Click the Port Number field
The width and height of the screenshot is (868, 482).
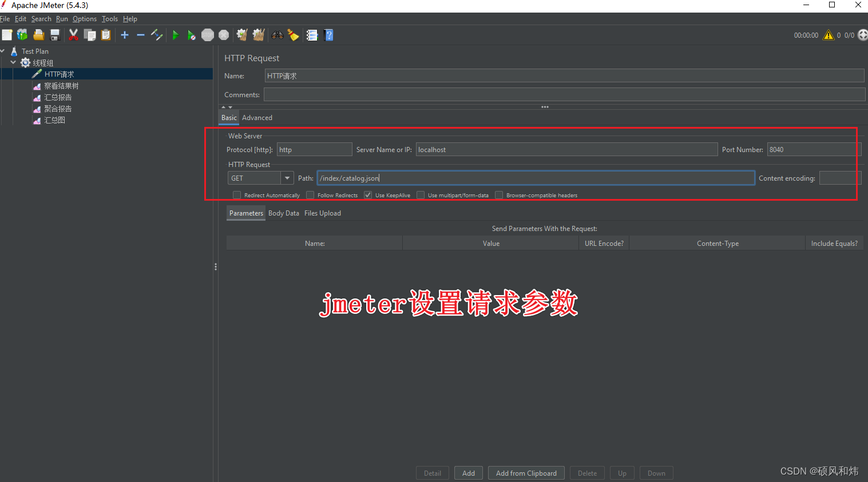[x=814, y=150]
